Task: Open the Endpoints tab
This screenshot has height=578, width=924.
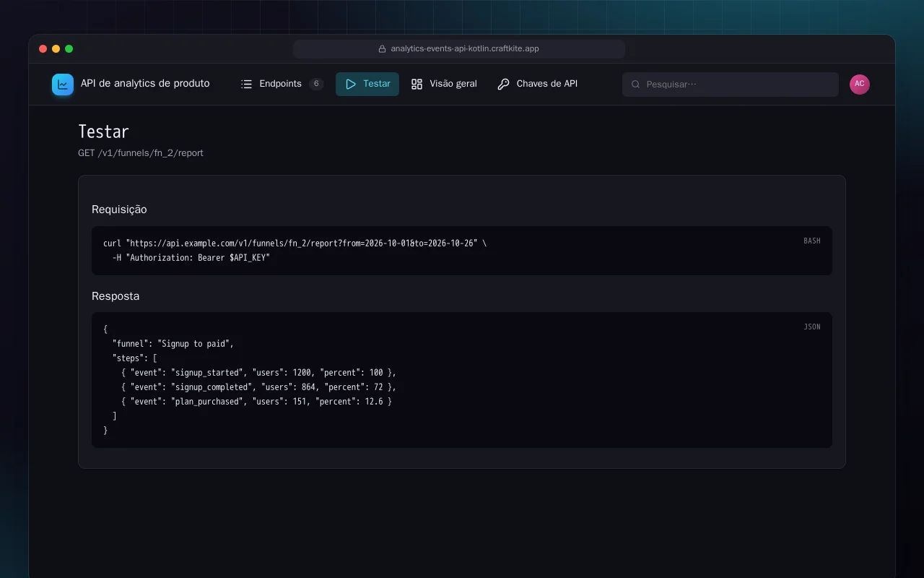Action: tap(282, 84)
